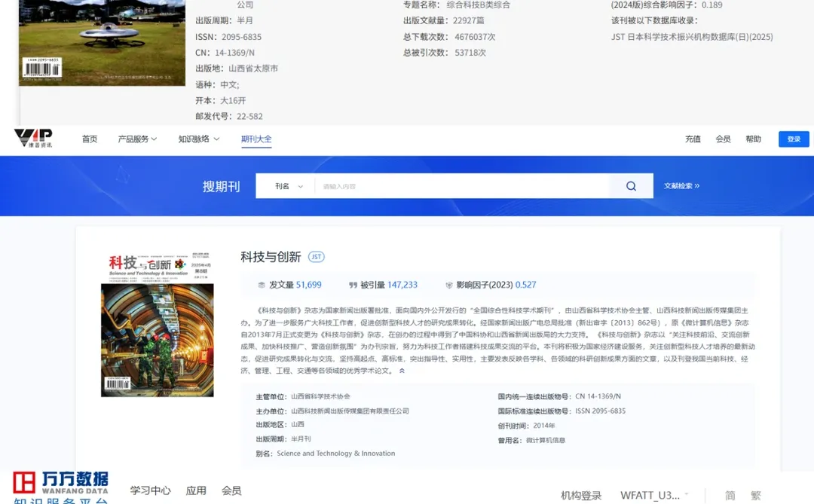Open the 刊名 search field dropdown
Viewport: 814px width, 504px height.
[x=285, y=185]
